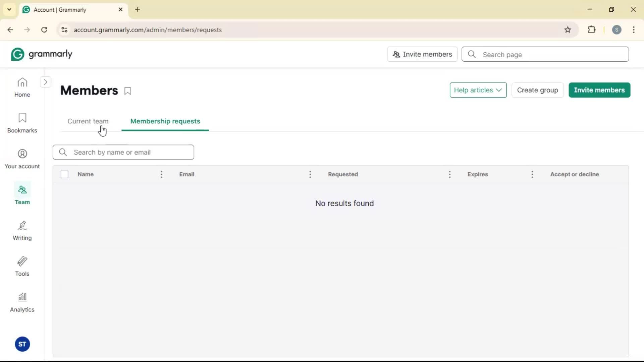Bookmark the Members page
This screenshot has height=362, width=644.
pyautogui.click(x=128, y=91)
